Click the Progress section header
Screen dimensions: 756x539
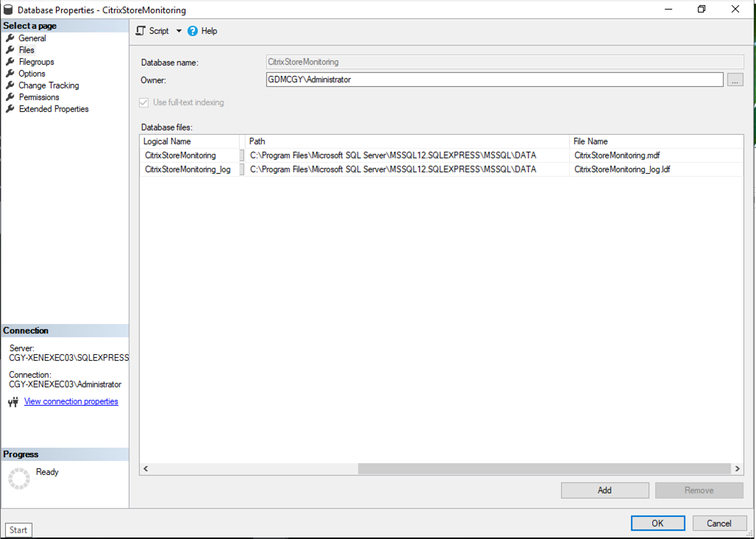pos(65,454)
